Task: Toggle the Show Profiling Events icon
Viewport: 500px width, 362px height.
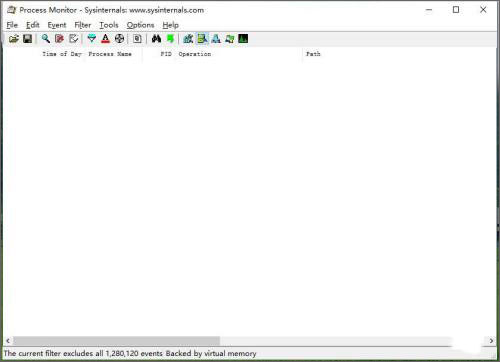Action: 243,39
